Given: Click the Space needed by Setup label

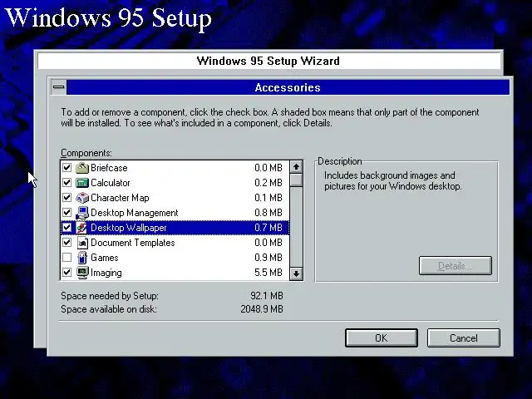Looking at the screenshot, I should (x=110, y=296).
